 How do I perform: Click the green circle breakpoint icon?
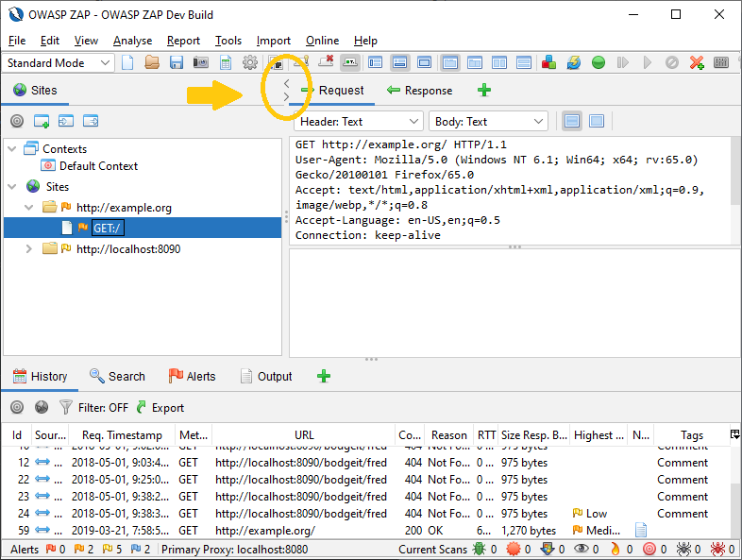click(x=599, y=63)
